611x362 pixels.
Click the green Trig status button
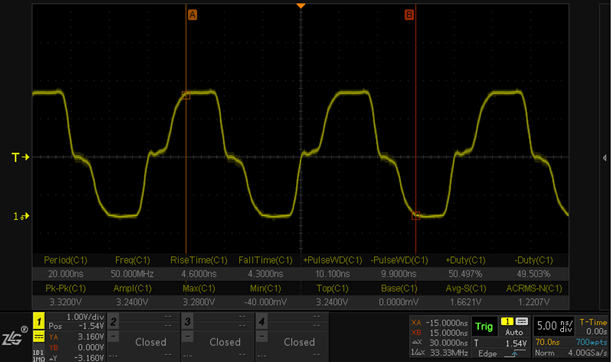(484, 327)
